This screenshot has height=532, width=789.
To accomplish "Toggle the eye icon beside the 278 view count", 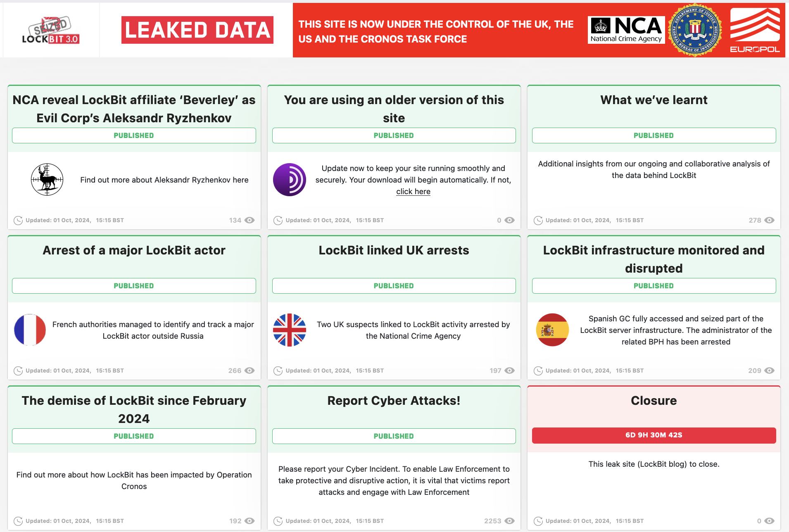I will pos(769,220).
